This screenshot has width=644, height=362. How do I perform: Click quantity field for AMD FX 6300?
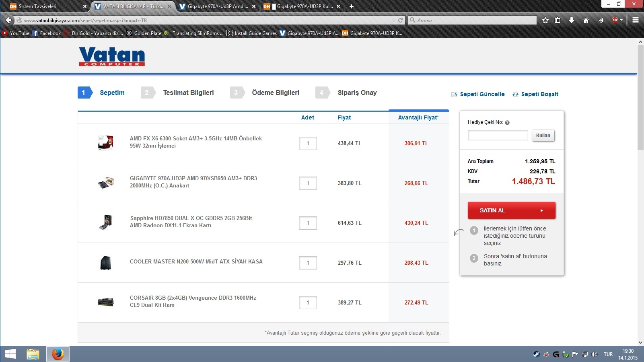click(308, 143)
